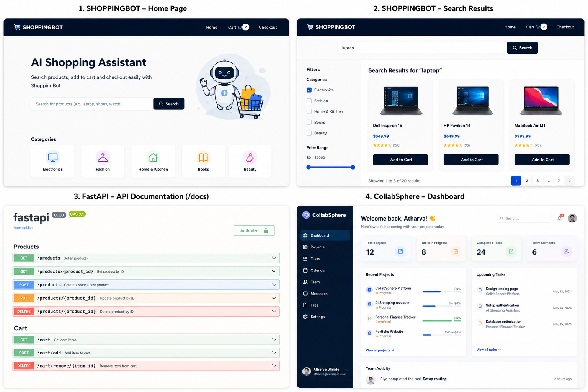Expand the 'Get all products' endpoint row

[x=146, y=258]
